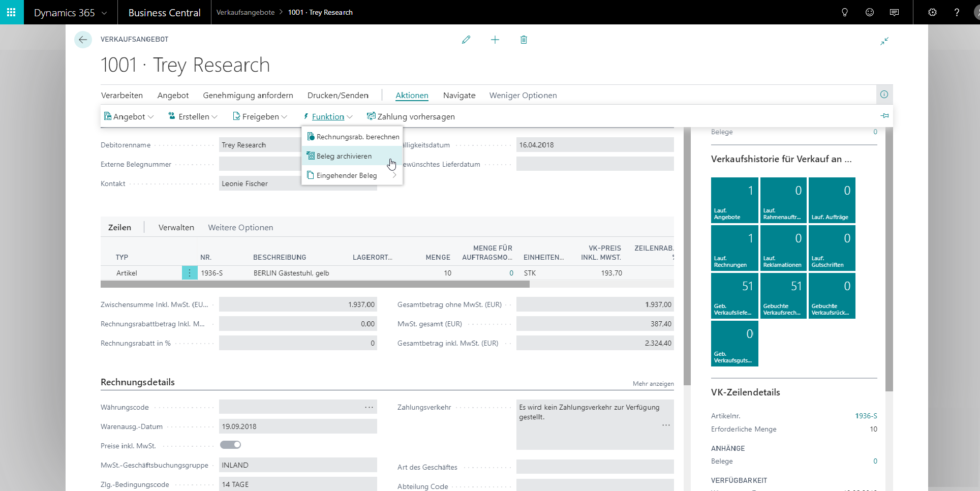Open the lightbulb ideas icon
The width and height of the screenshot is (980, 491).
(x=845, y=12)
